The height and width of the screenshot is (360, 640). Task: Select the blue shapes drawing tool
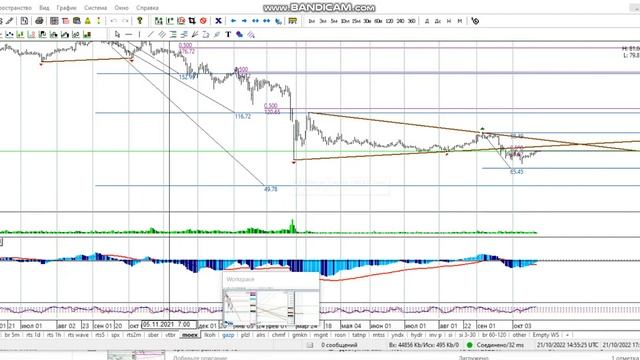pos(240,35)
